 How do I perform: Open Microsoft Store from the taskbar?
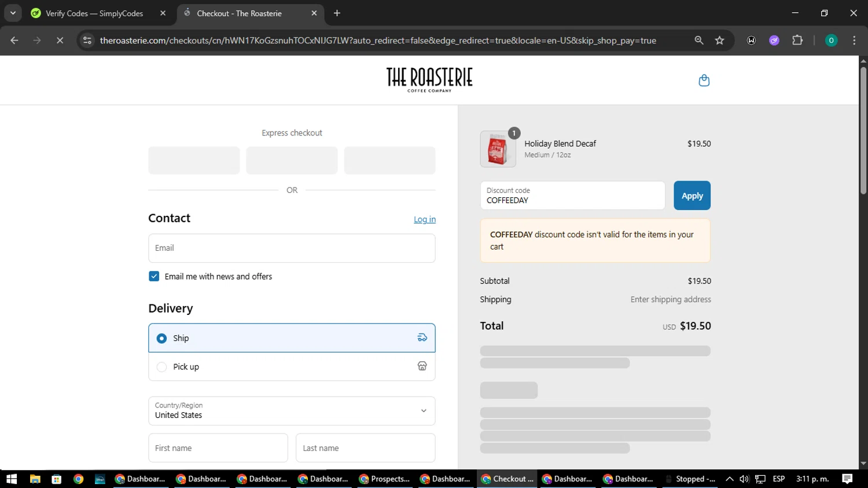[x=57, y=479]
